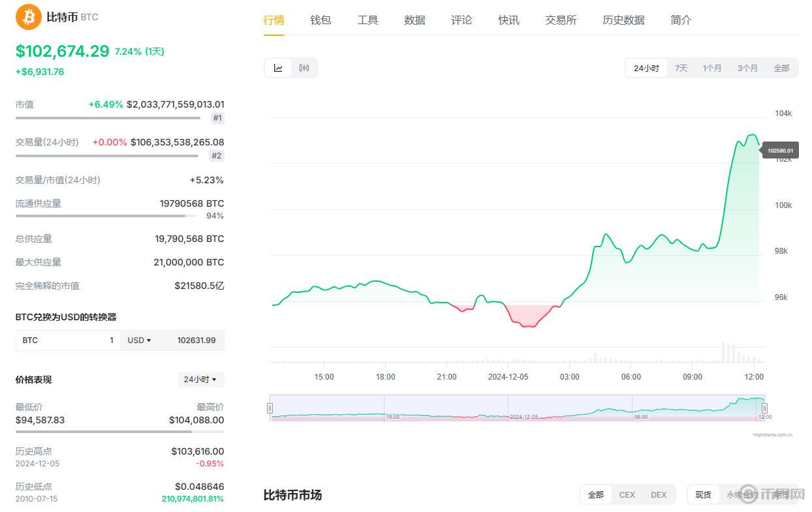Switch to the 历史数据 tab
Screen dimensions: 812x512
click(623, 20)
